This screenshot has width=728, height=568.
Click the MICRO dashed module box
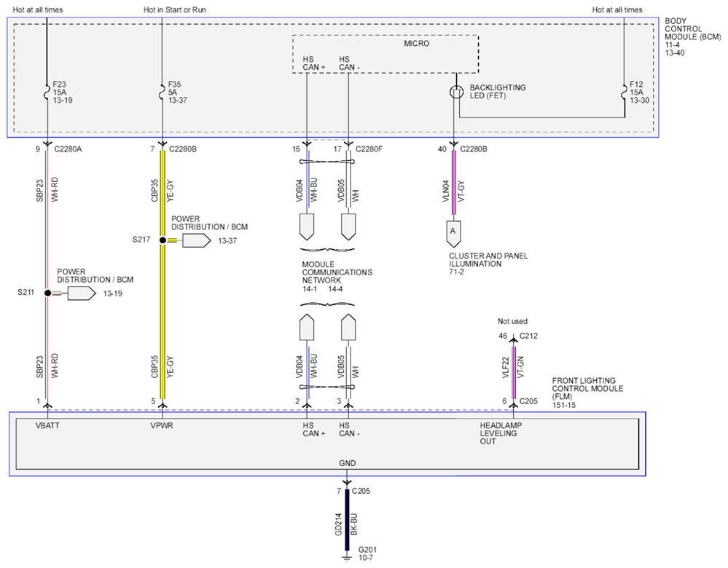pyautogui.click(x=385, y=55)
